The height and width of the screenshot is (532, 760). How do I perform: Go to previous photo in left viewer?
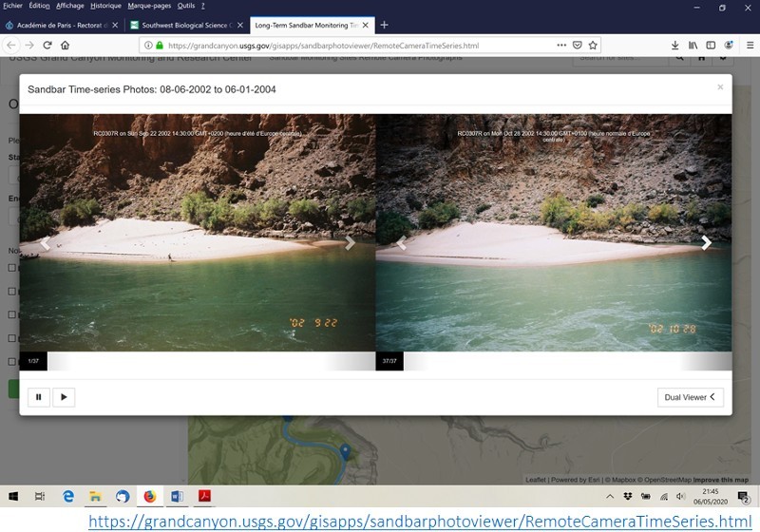45,243
